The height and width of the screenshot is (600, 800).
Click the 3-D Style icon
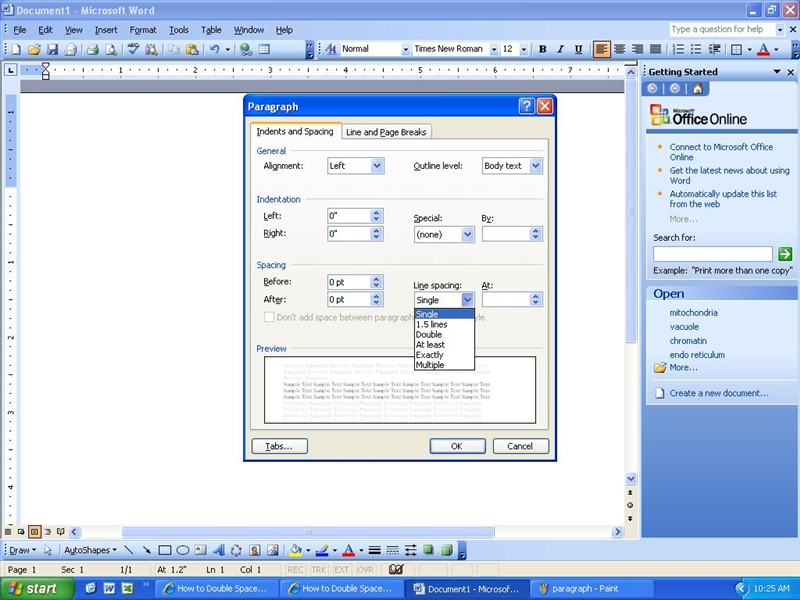(x=446, y=550)
